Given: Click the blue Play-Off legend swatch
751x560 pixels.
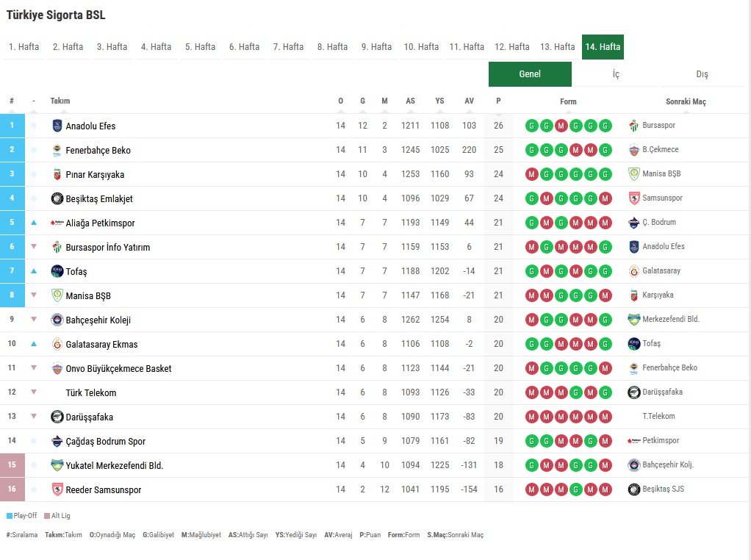Looking at the screenshot, I should point(10,516).
